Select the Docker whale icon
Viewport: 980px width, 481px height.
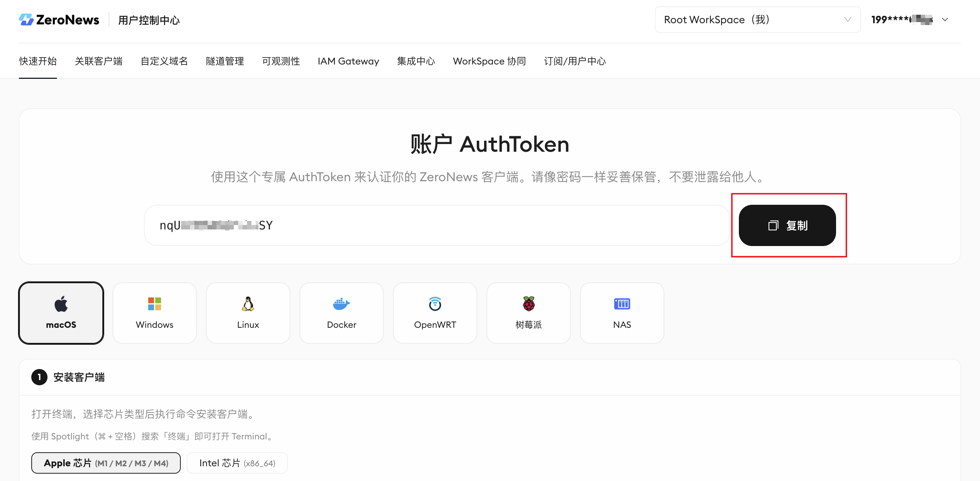pos(341,304)
